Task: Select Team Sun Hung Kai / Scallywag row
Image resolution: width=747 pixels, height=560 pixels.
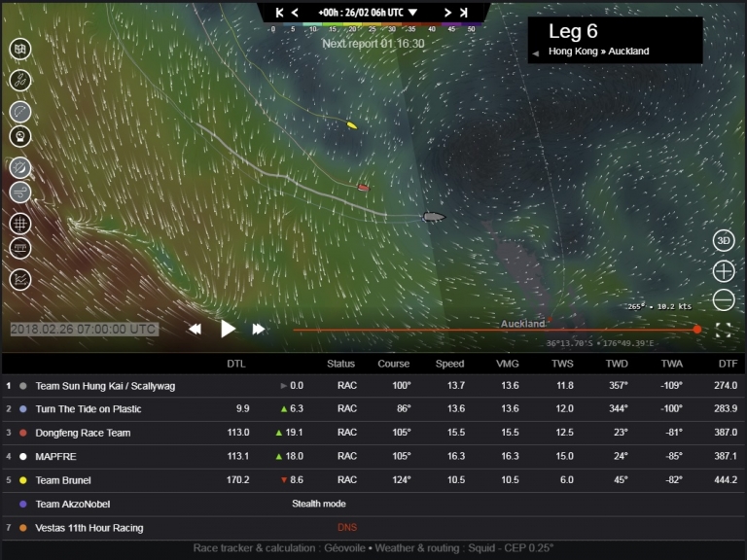Action: (x=373, y=386)
